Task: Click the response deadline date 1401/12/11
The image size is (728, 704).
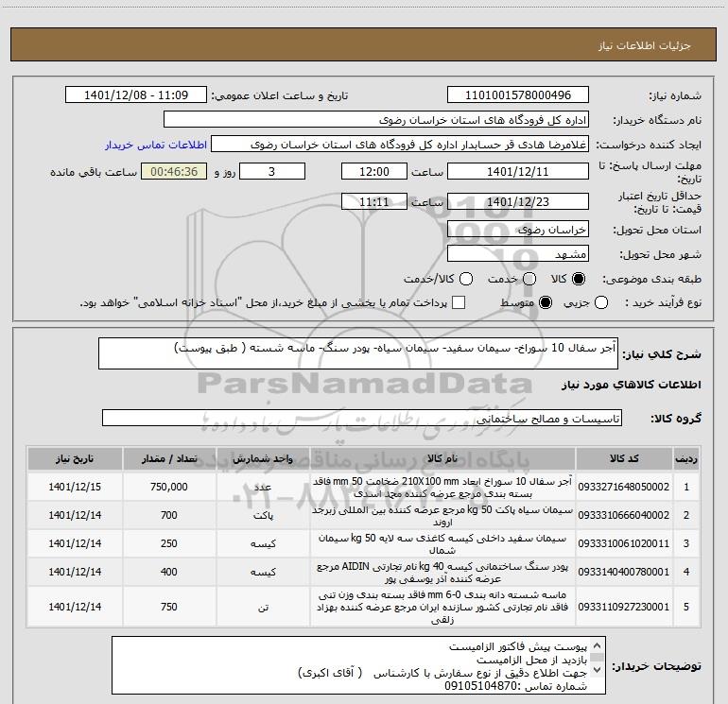Action: tap(518, 171)
